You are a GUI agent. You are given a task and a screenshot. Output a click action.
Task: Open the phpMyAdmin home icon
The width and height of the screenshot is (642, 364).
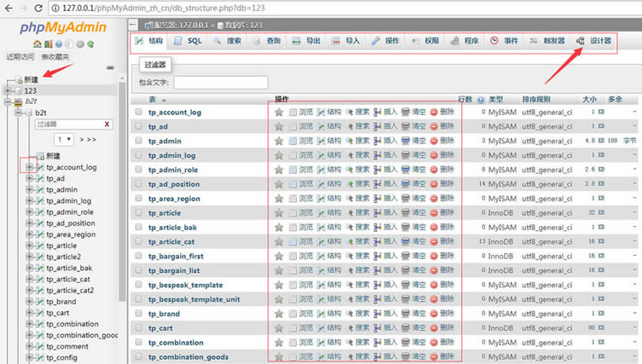click(38, 43)
